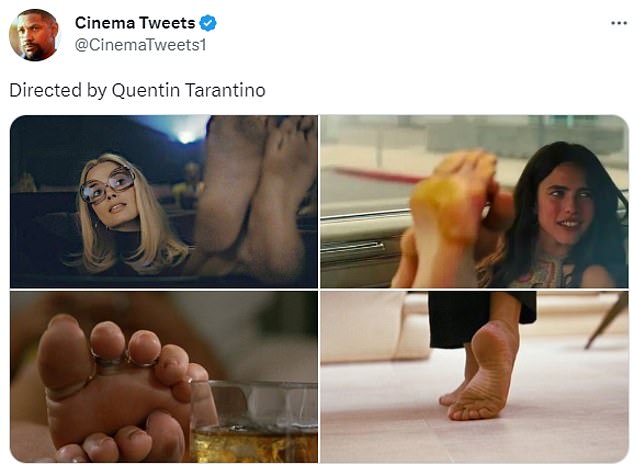Click the whiskey glass in the photo
Viewport: 634px width, 475px height.
tap(254, 422)
